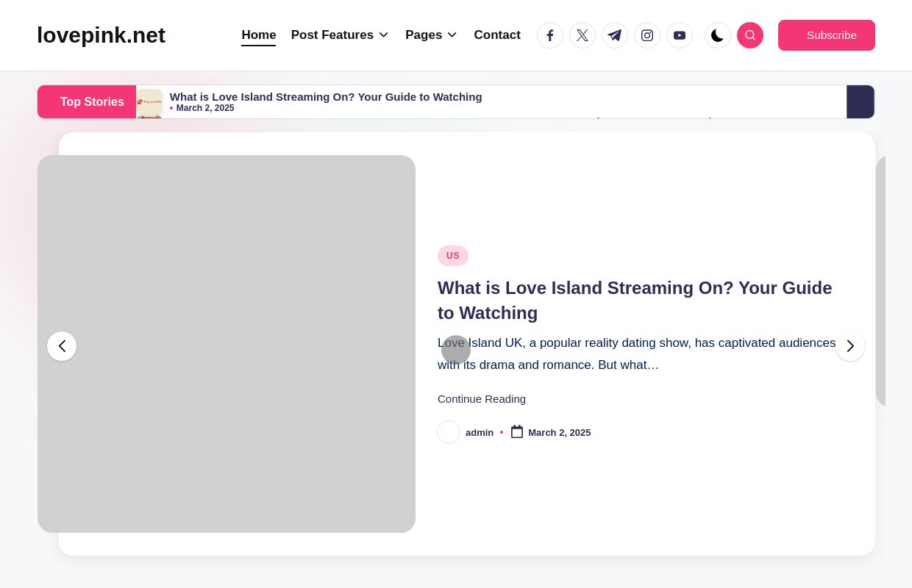The width and height of the screenshot is (912, 588).
Task: Click the calendar icon beside the date
Action: click(x=517, y=431)
